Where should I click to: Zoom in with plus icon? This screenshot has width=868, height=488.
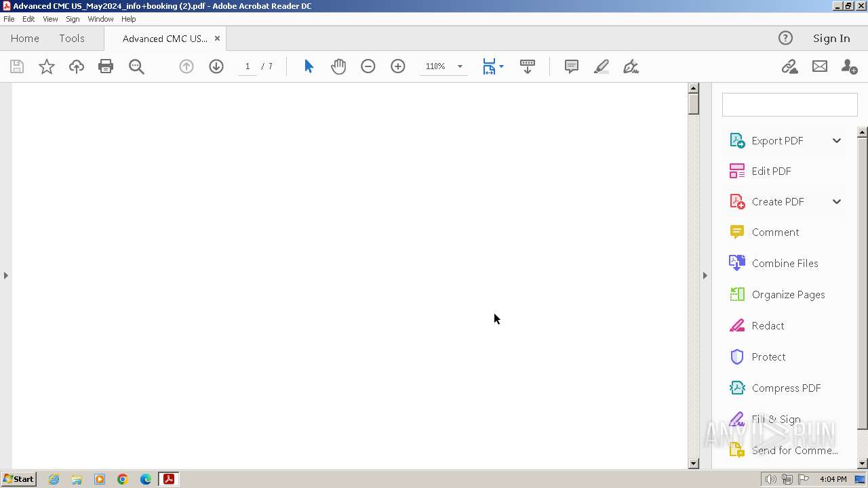point(398,66)
